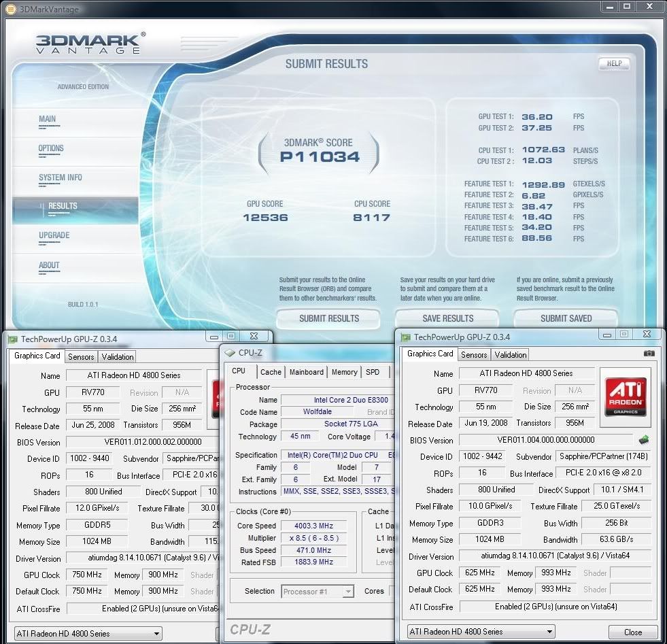Switch to Sensors tab in right GPU-Z

pyautogui.click(x=474, y=355)
